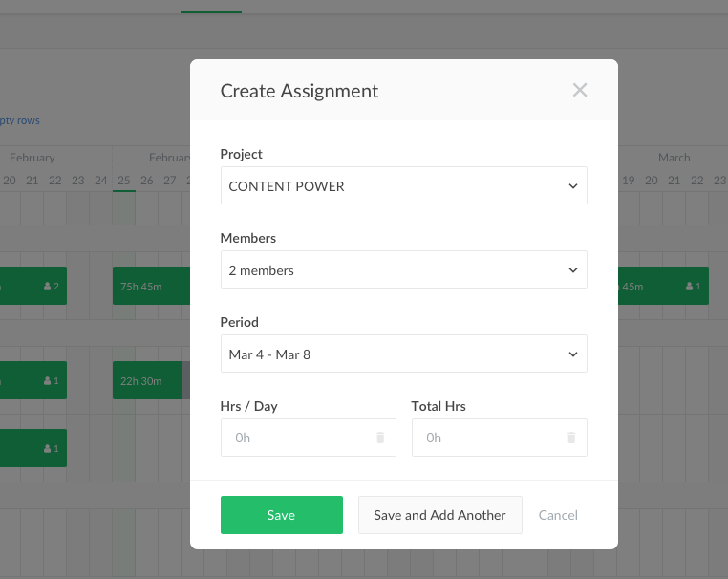Image resolution: width=728 pixels, height=579 pixels.
Task: Close the Create Assignment dialog
Action: 579,91
